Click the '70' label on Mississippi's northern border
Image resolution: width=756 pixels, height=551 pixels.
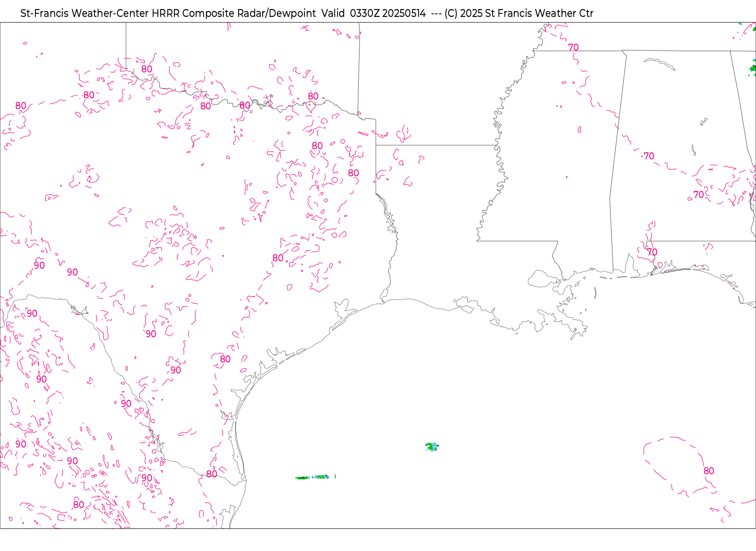(573, 47)
